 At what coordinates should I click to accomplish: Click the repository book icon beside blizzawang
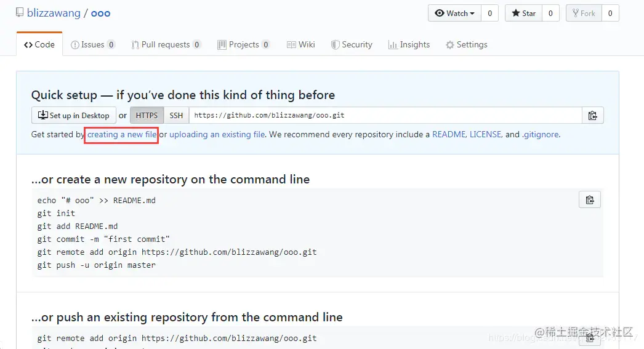coord(20,13)
